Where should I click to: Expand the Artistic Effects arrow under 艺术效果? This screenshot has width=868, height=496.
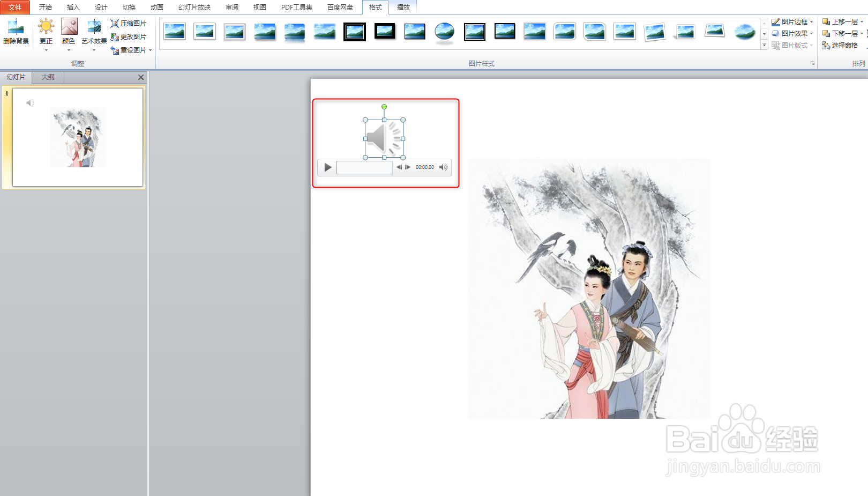pos(94,50)
